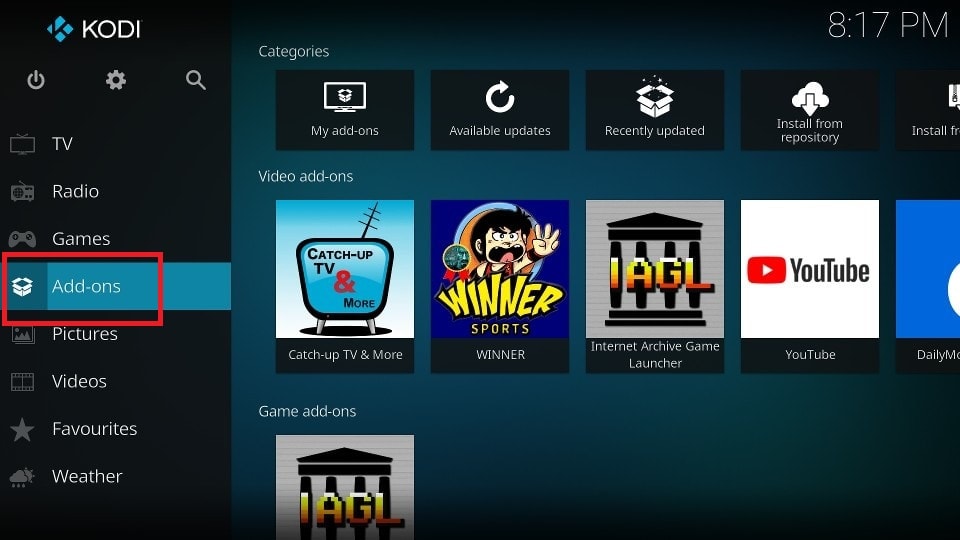Screen dimensions: 960x540
Task: Open the Recently updated category
Action: (x=654, y=110)
